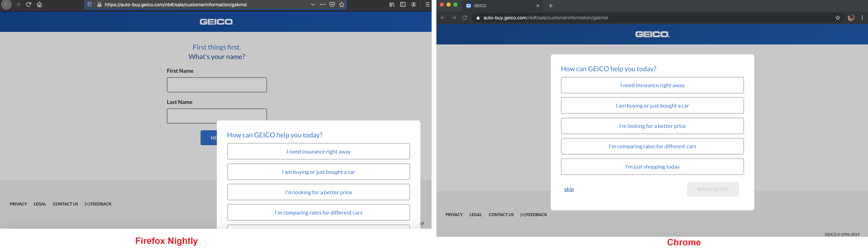Open the Firefox address bar dropdown arrow
The width and height of the screenshot is (868, 249).
pyautogui.click(x=312, y=4)
